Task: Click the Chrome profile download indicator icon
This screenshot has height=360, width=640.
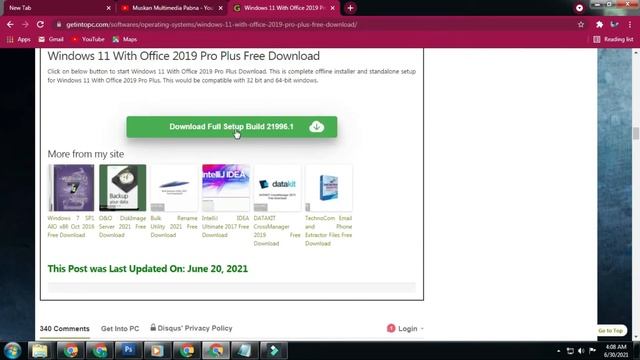Action: pyautogui.click(x=579, y=8)
